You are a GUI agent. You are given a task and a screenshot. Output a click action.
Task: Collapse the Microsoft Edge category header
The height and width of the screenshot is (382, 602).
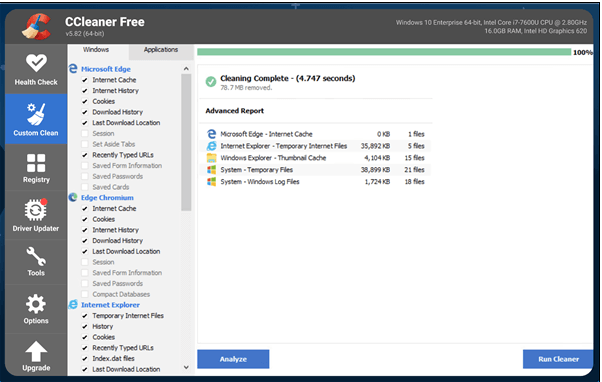(x=106, y=69)
